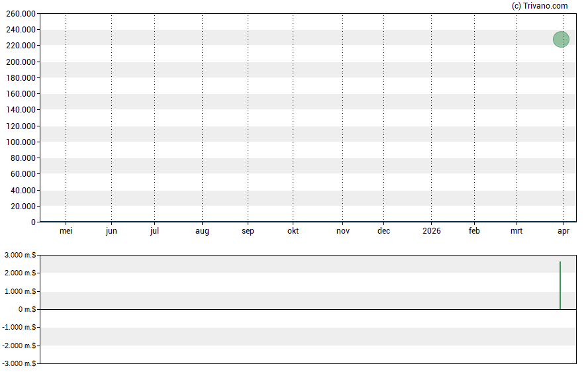Screen dimensions: 588x374
Task: Click the 'mrt' month label
Action: click(x=516, y=231)
